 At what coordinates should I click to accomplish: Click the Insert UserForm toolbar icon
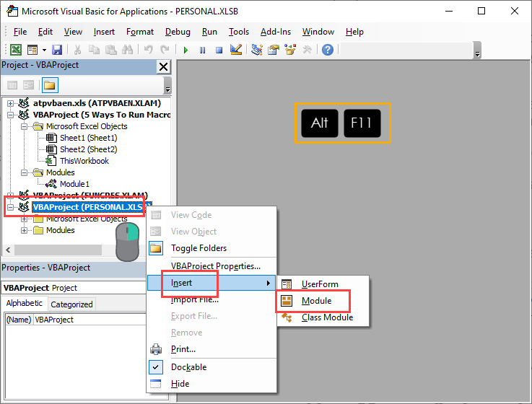pos(32,50)
